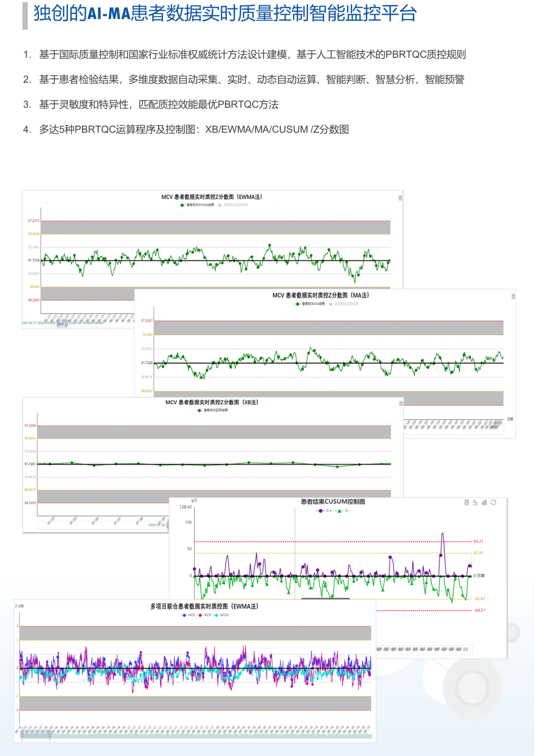Image resolution: width=534 pixels, height=756 pixels.
Task: Switch CUSUM chart to line view
Action: [x=475, y=502]
